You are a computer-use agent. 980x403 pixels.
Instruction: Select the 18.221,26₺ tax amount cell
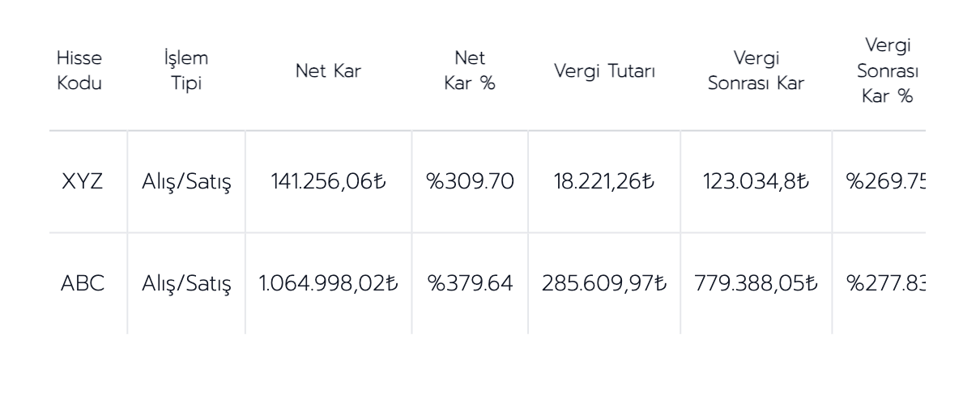pos(604,181)
